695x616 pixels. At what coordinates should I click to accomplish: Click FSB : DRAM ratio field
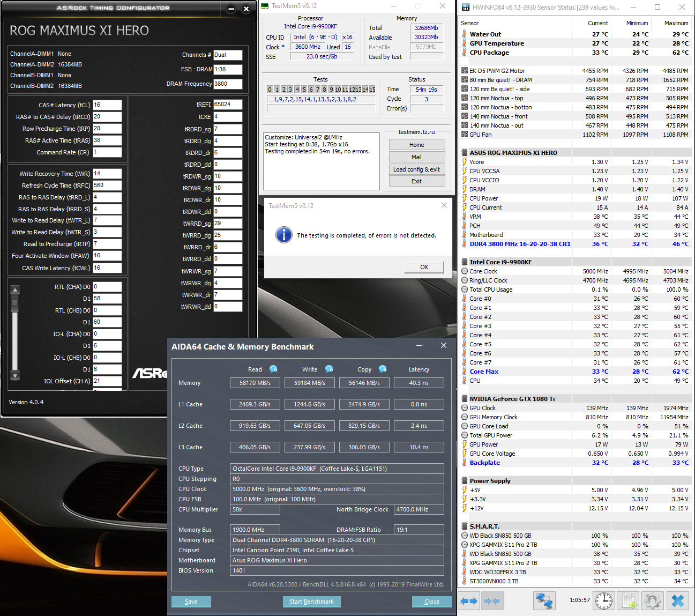228,69
